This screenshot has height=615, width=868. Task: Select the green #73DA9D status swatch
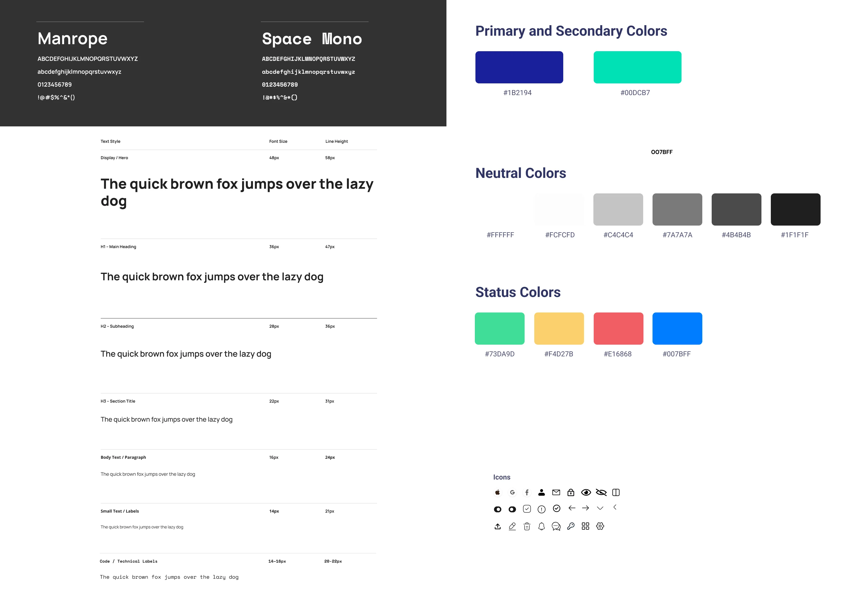[x=499, y=328]
